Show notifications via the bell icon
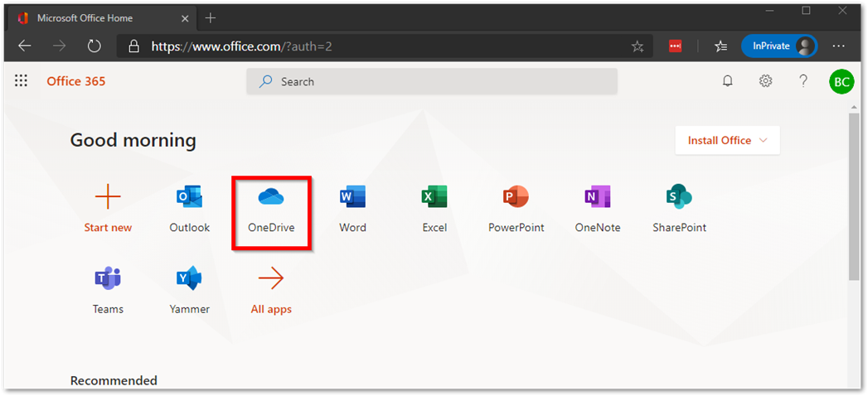 coord(728,81)
